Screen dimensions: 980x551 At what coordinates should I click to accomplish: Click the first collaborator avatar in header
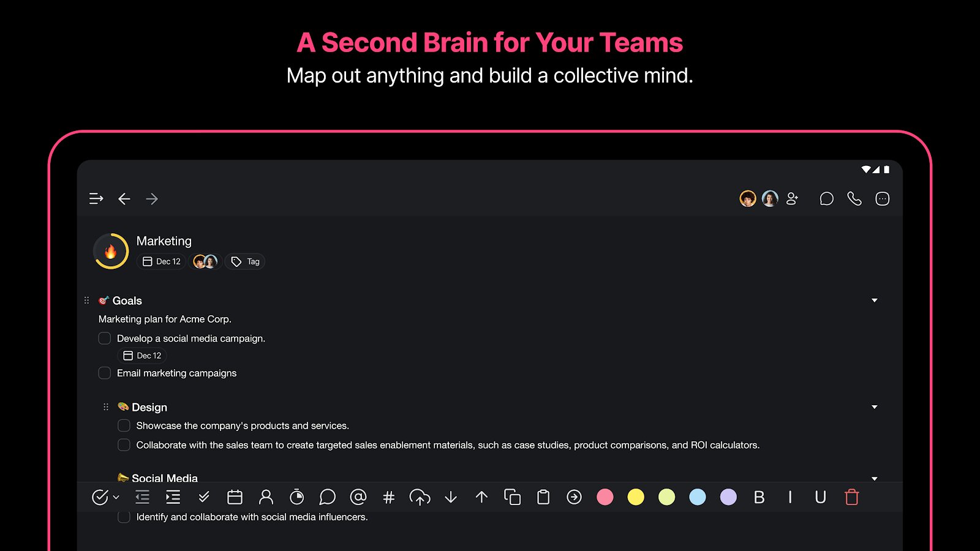point(748,198)
